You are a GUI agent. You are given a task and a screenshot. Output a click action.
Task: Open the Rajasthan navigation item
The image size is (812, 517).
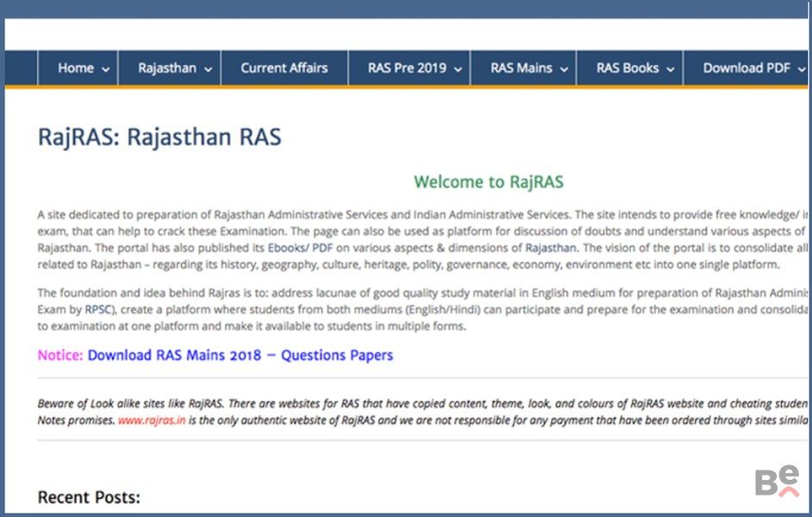click(167, 68)
